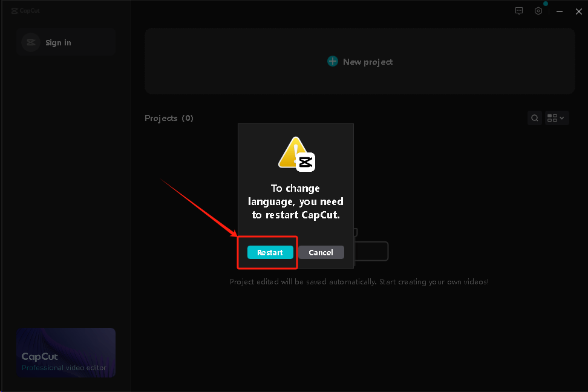The height and width of the screenshot is (392, 588).
Task: Minimize the CapCut window
Action: 560,11
